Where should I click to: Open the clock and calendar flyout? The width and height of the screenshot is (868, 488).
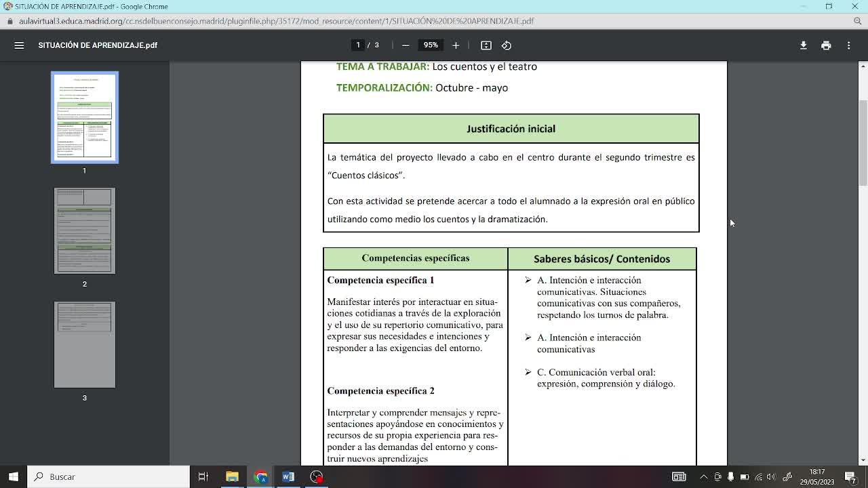coord(817,476)
